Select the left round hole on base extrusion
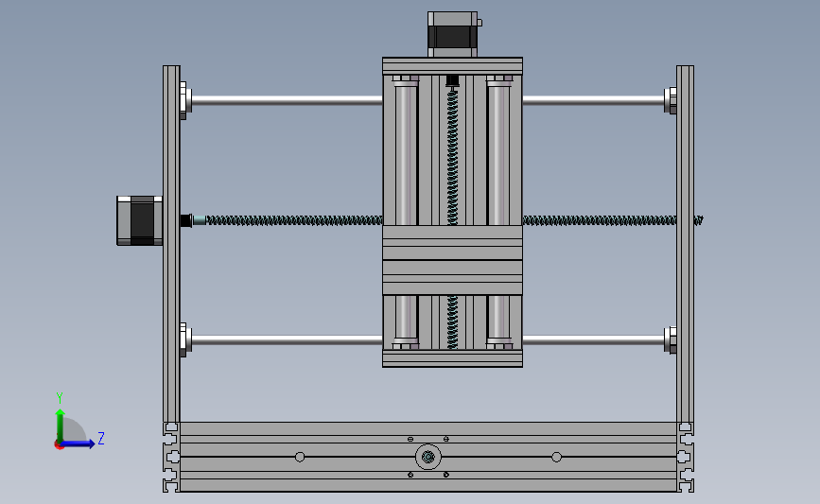The height and width of the screenshot is (504, 820). (300, 458)
